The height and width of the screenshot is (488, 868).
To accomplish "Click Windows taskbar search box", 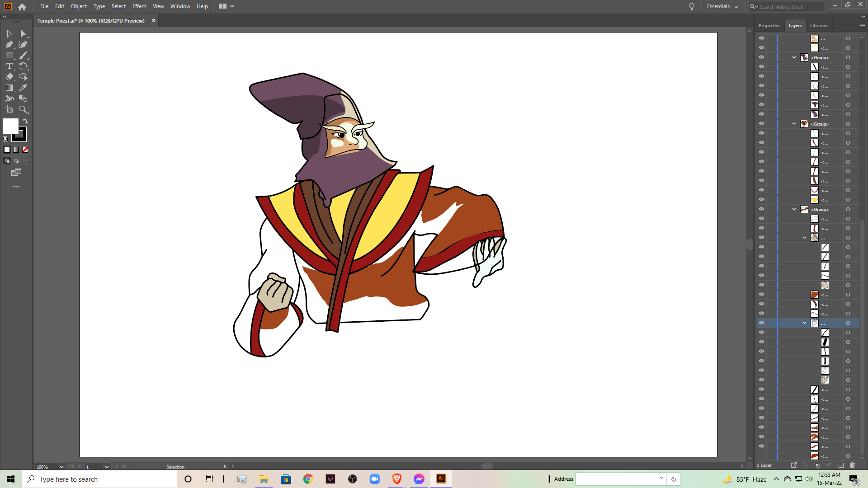I will coord(99,479).
